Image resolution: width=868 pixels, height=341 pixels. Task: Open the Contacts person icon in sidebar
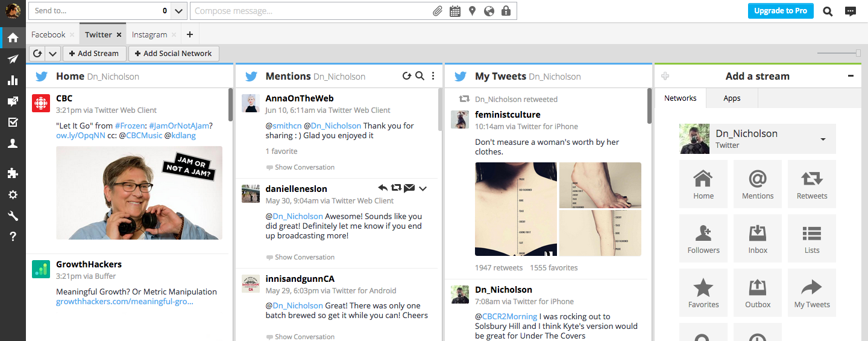(x=13, y=144)
